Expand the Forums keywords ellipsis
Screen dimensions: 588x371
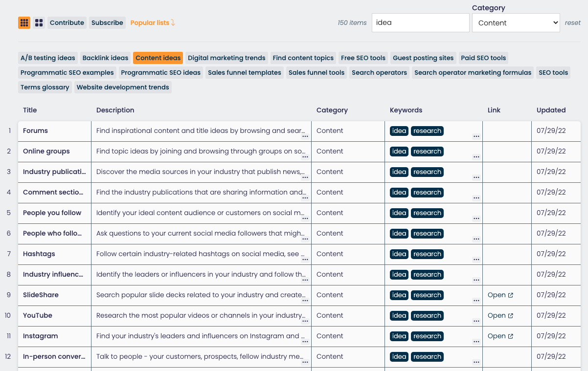[x=476, y=136]
